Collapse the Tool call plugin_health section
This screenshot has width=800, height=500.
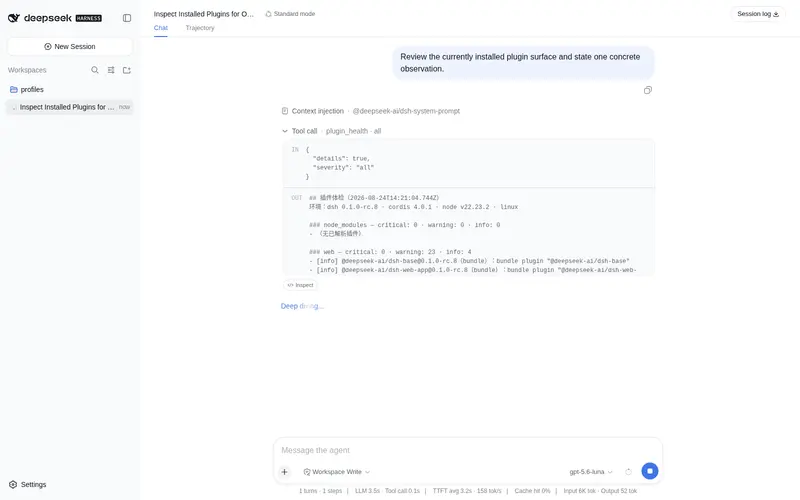pos(285,131)
